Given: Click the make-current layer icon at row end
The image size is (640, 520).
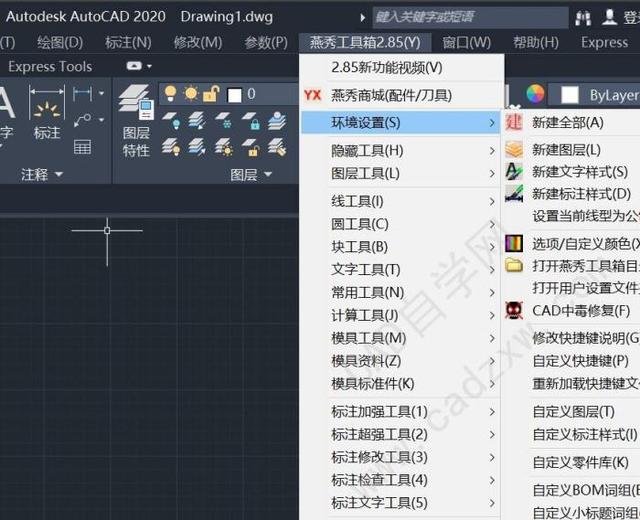Looking at the screenshot, I should (277, 120).
